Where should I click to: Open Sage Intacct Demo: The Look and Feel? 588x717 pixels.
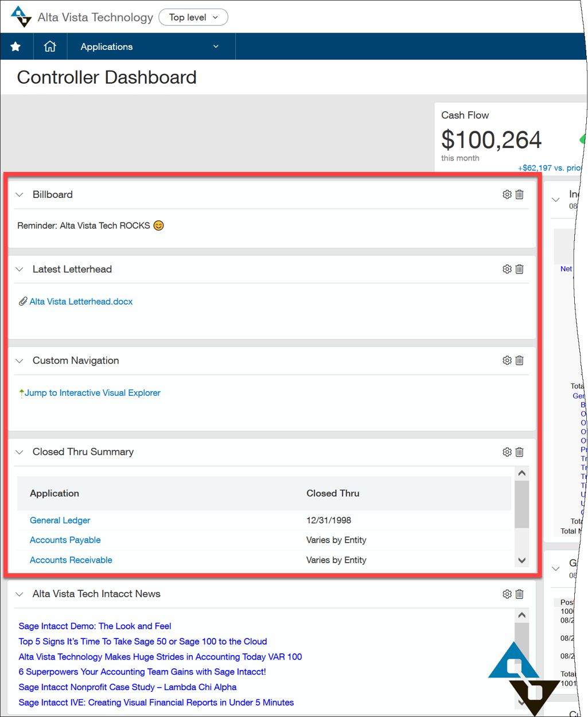point(95,626)
